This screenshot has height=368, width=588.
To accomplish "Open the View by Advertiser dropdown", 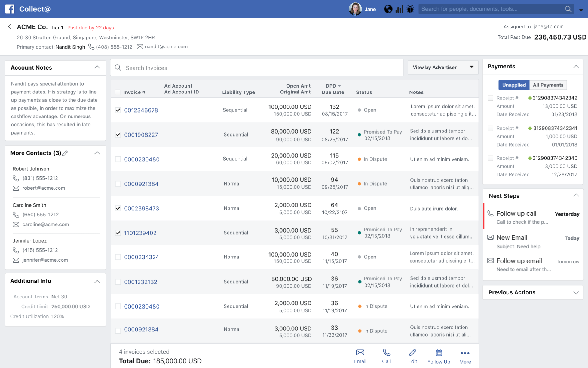I will click(443, 67).
